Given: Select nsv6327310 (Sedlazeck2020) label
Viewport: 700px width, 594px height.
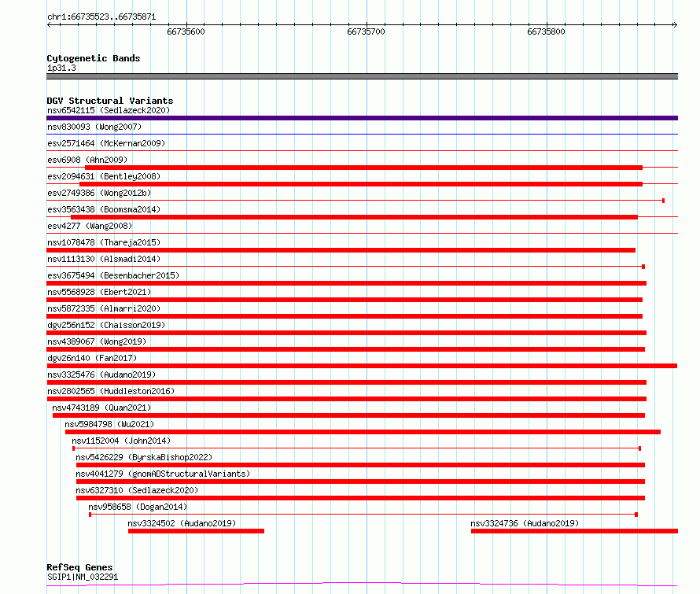Looking at the screenshot, I should click(137, 490).
